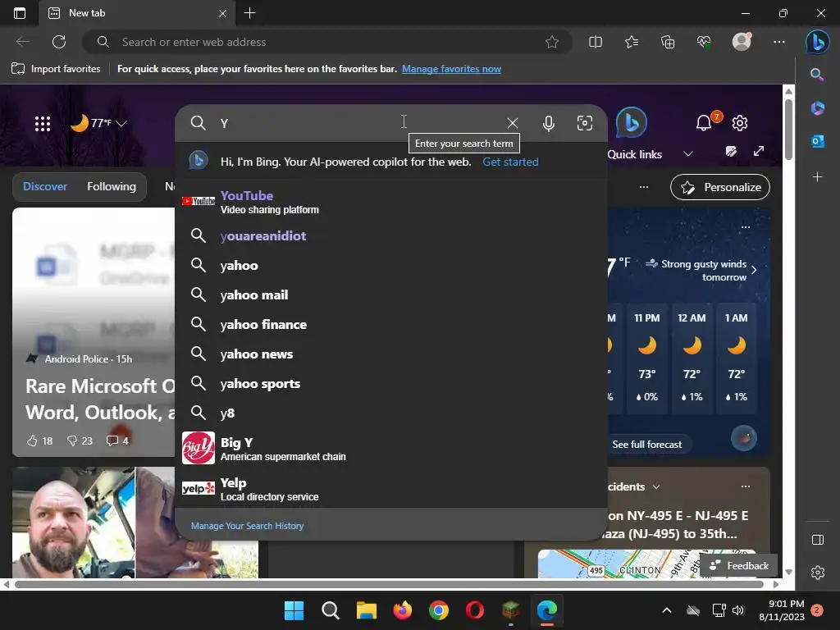
Task: Collapse the Quick links chevron
Action: click(688, 154)
